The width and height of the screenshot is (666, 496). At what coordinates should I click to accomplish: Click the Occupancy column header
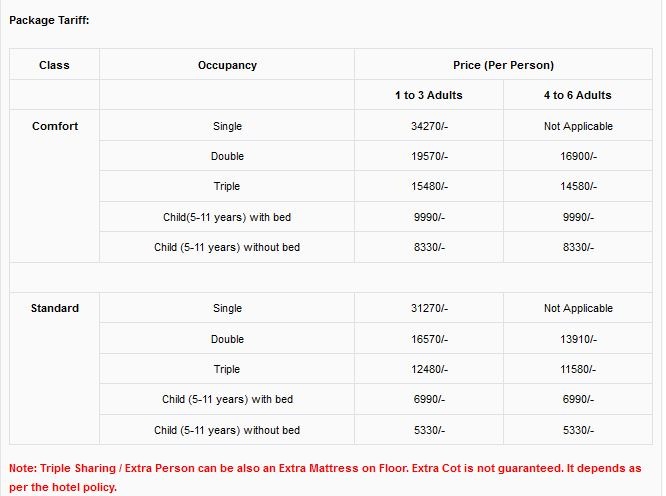(227, 65)
